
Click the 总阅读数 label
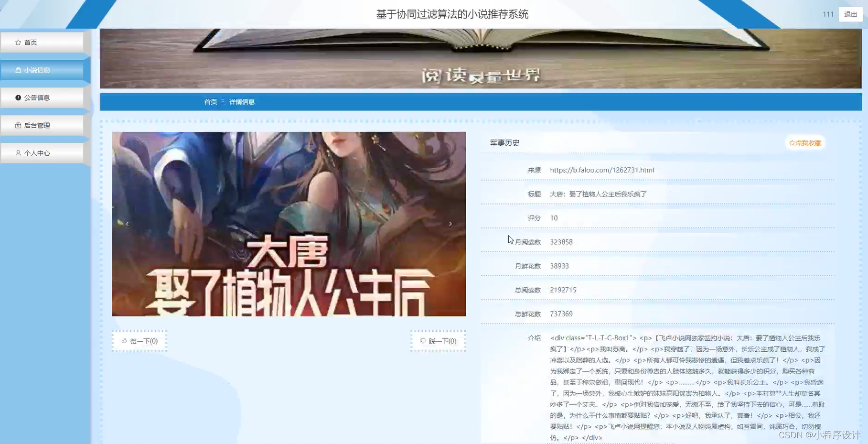(x=527, y=290)
